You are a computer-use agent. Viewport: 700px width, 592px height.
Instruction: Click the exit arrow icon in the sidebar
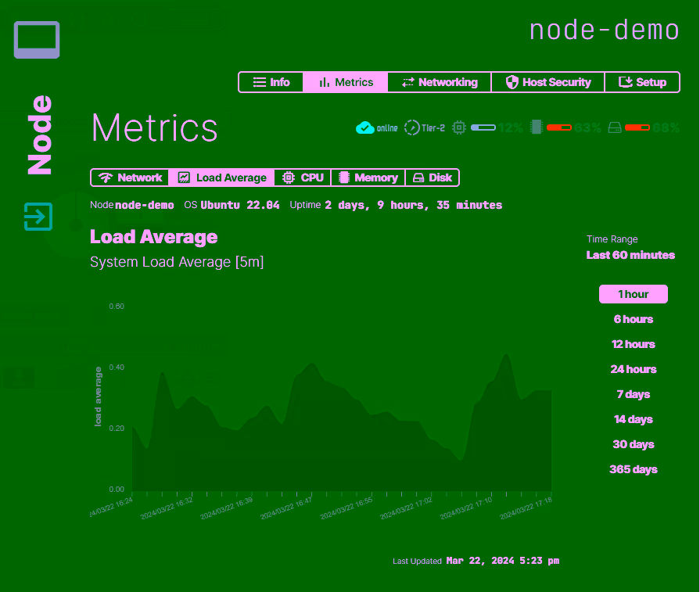(37, 217)
